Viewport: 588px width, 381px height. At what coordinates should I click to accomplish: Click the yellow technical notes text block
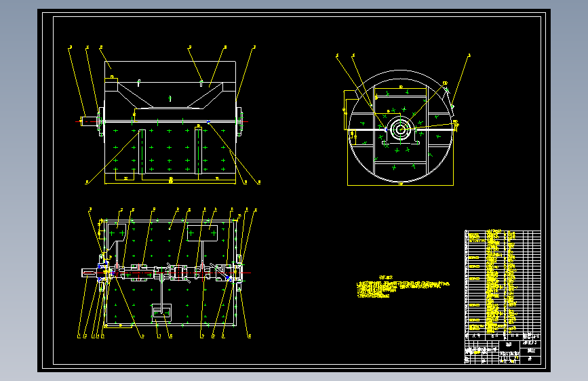(403, 287)
